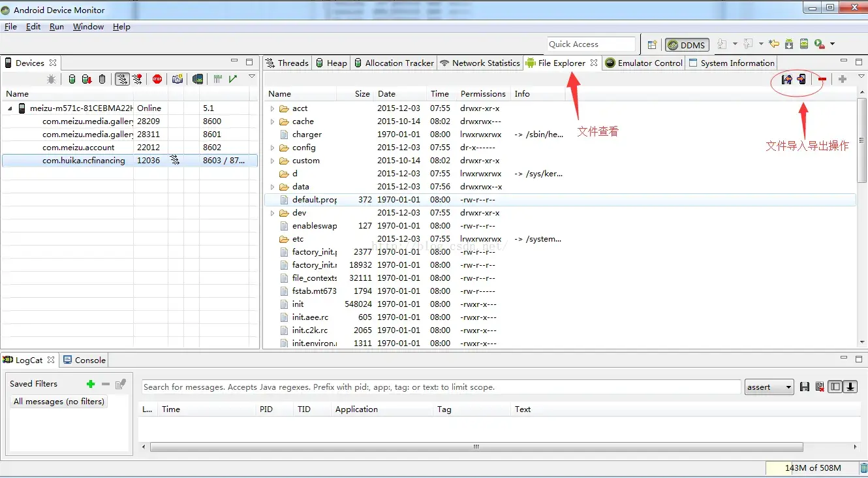Open the DDMS perspective
Viewport: 868px width, 478px height.
(687, 44)
